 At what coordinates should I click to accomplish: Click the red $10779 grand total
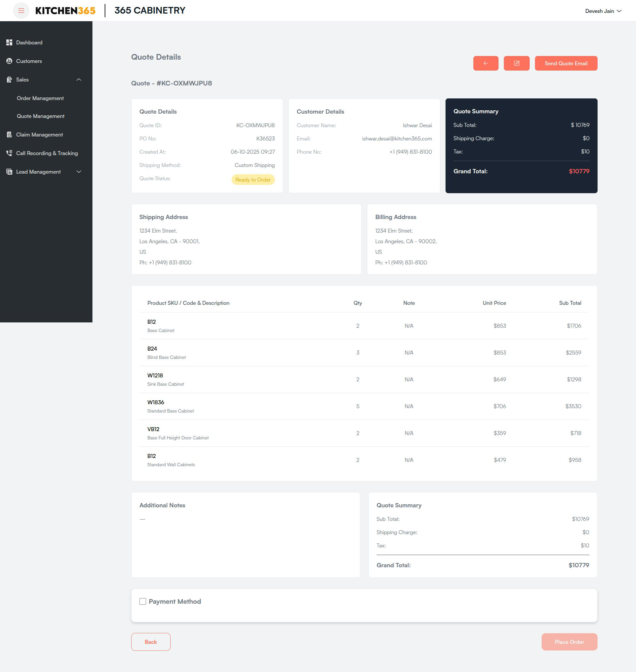point(579,171)
